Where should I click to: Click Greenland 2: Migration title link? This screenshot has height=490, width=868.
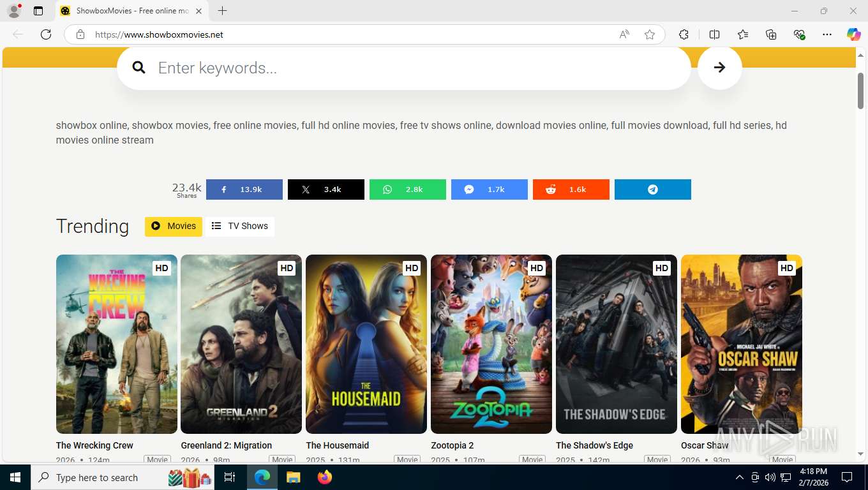click(x=226, y=445)
